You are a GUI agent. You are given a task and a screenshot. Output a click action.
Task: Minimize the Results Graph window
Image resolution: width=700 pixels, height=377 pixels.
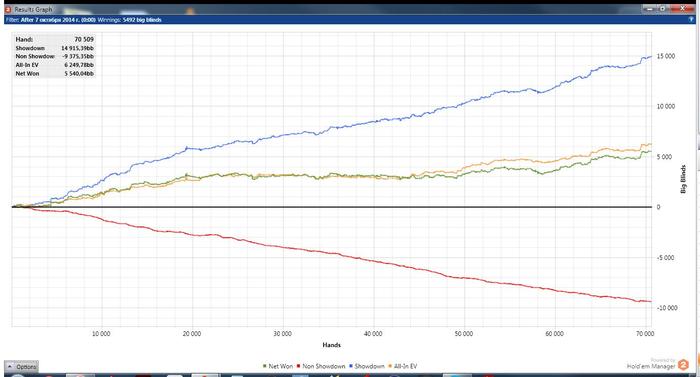(649, 8)
